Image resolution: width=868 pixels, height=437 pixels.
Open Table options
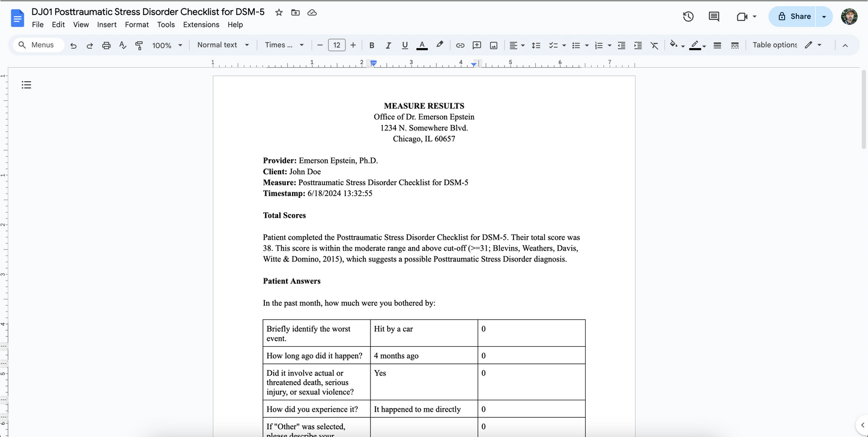click(774, 45)
